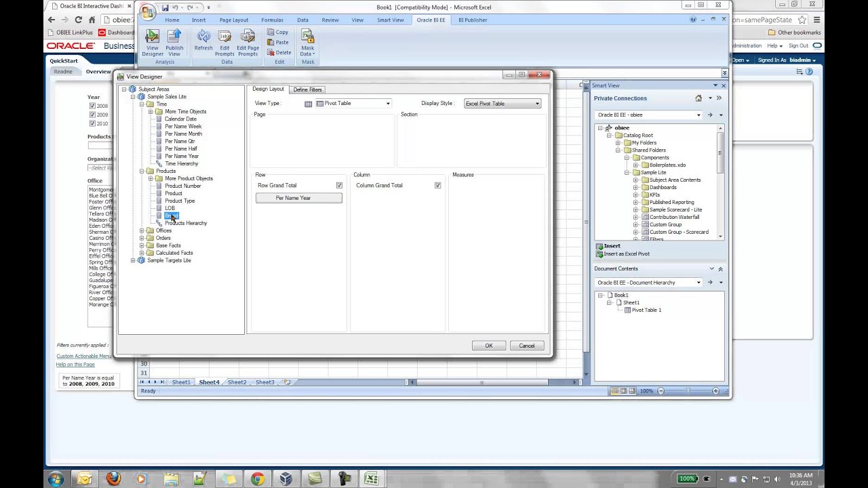The image size is (868, 488).
Task: Select Products Hierarchy in the tree
Action: point(186,223)
